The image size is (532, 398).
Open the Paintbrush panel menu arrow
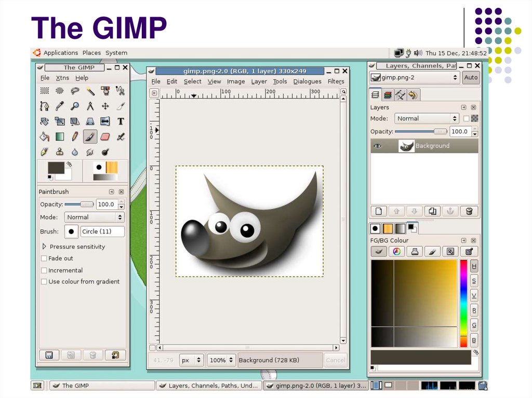tap(111, 192)
